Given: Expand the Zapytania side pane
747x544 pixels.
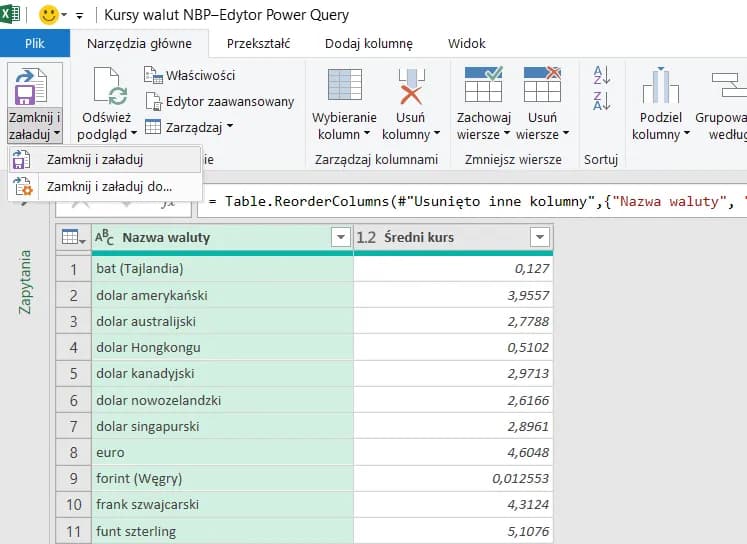Looking at the screenshot, I should [27, 282].
